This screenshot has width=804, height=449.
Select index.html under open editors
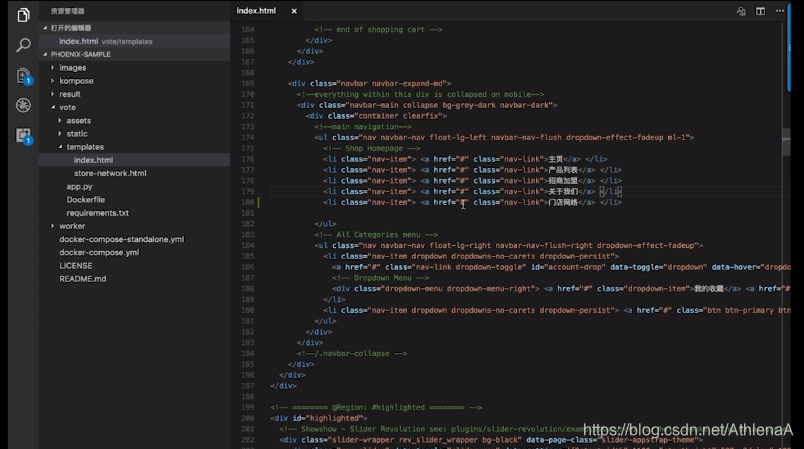coord(134,42)
